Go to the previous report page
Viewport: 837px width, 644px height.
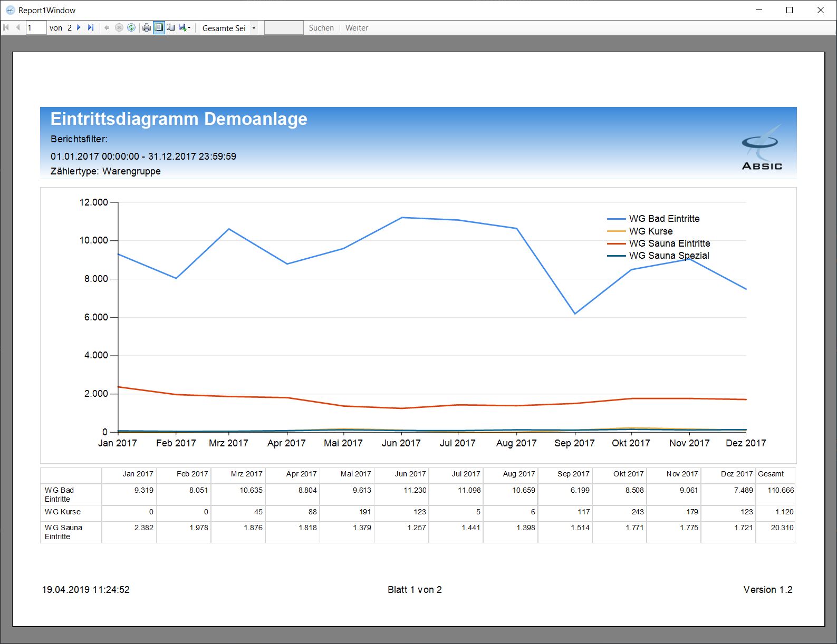pos(18,28)
